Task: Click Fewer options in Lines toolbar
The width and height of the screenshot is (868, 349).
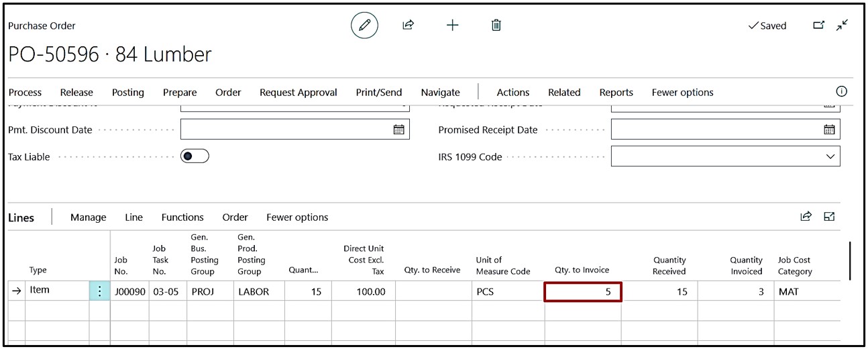Action: (x=297, y=217)
